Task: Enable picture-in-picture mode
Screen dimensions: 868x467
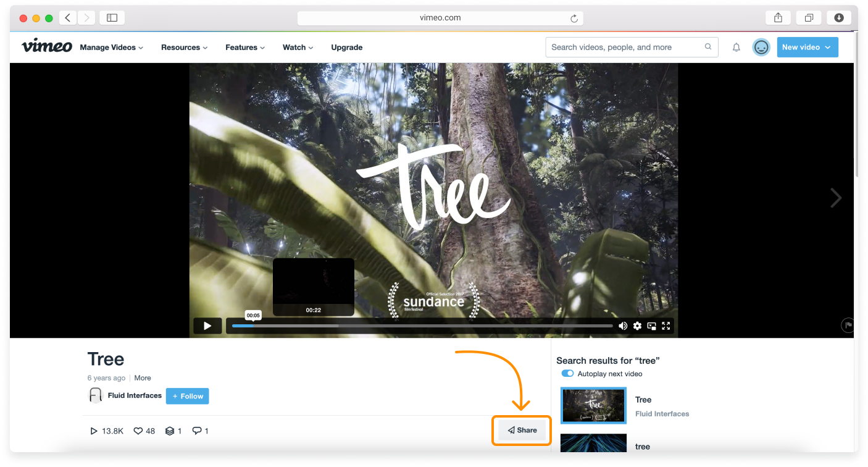Action: pyautogui.click(x=651, y=326)
